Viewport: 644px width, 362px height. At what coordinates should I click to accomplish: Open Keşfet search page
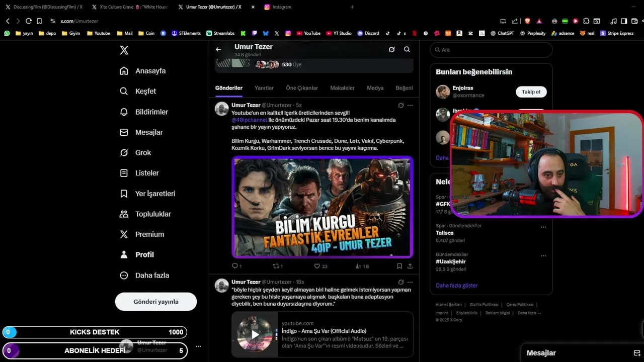click(138, 91)
